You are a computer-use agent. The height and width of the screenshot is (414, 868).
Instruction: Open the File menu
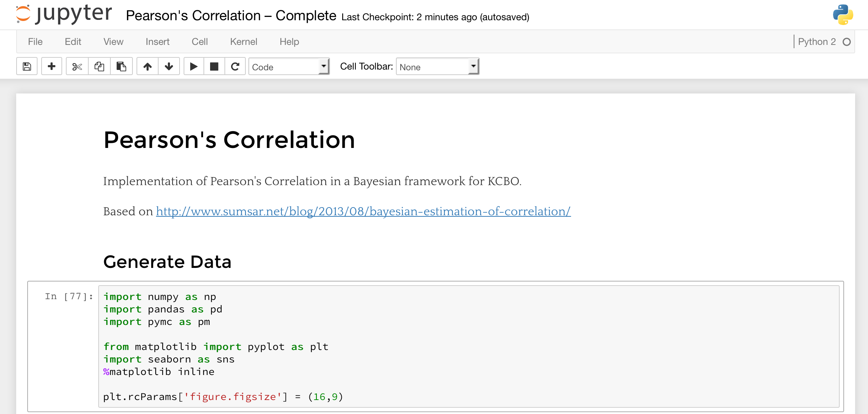pos(35,42)
